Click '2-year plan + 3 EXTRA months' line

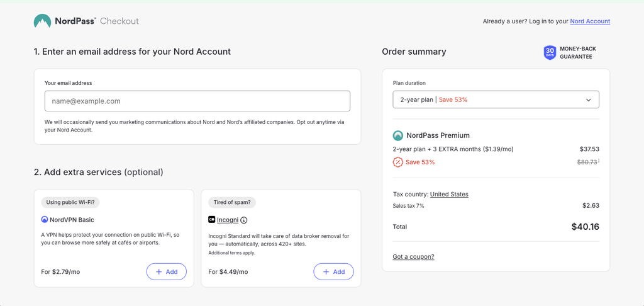(x=453, y=149)
